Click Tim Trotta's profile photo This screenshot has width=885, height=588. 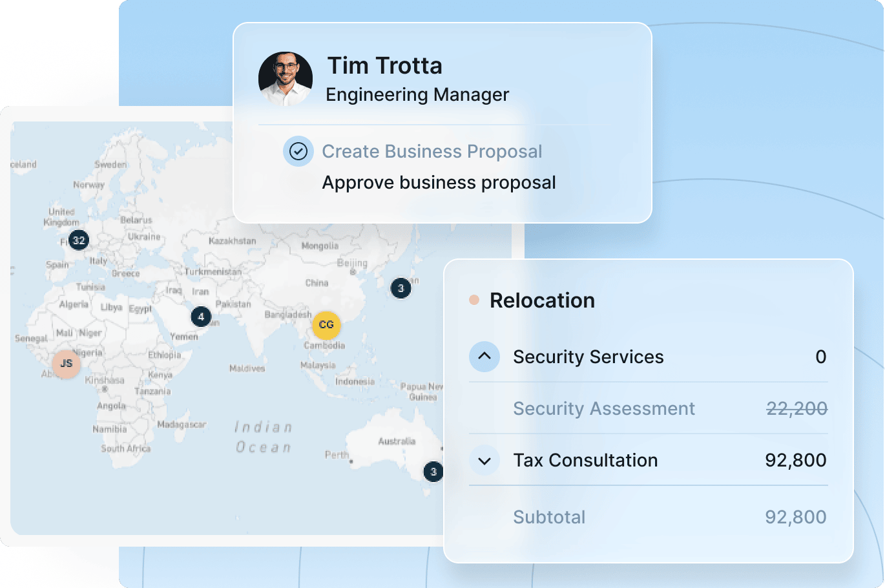click(x=286, y=79)
